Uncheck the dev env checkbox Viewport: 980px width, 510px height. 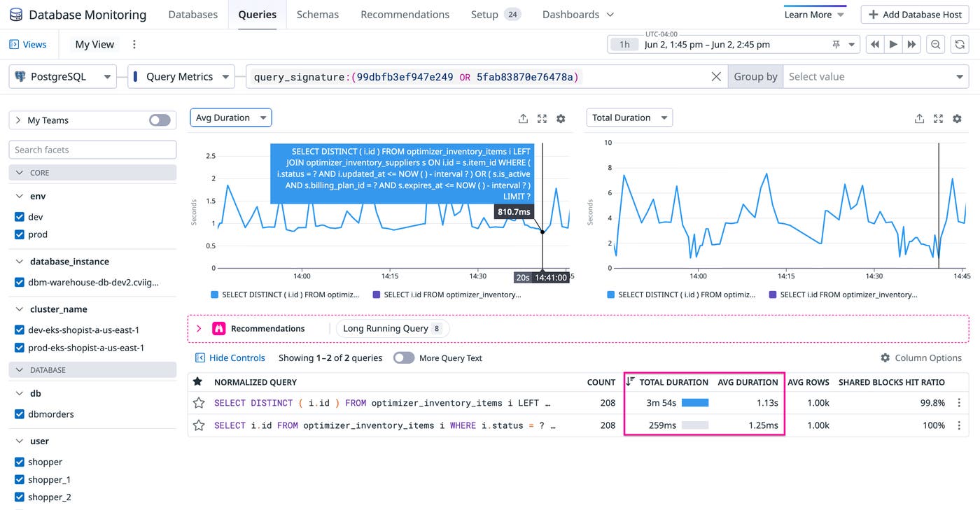coord(20,217)
